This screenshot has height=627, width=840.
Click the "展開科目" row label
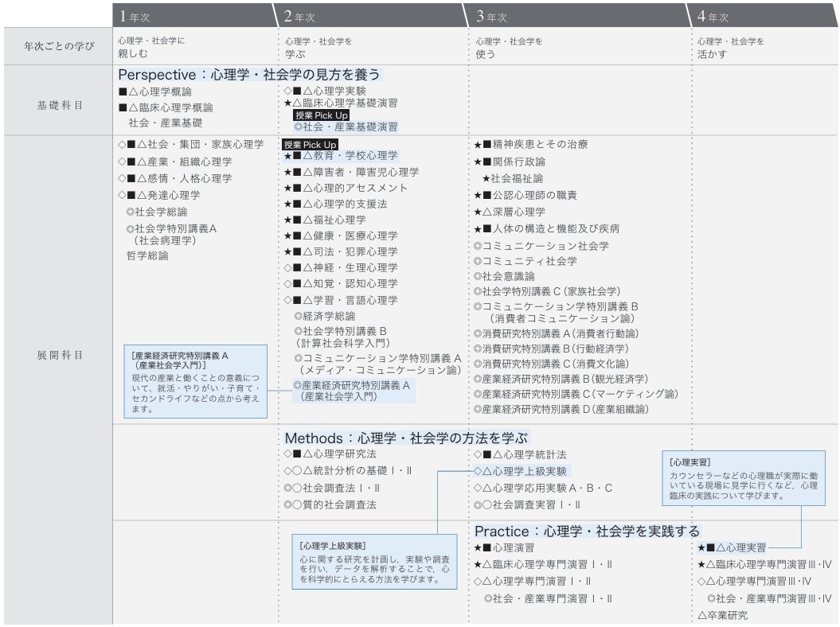click(x=60, y=355)
